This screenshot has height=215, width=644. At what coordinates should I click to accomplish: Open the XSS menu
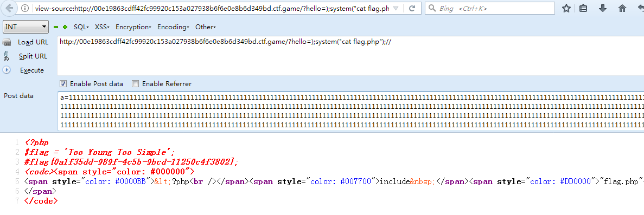[102, 27]
